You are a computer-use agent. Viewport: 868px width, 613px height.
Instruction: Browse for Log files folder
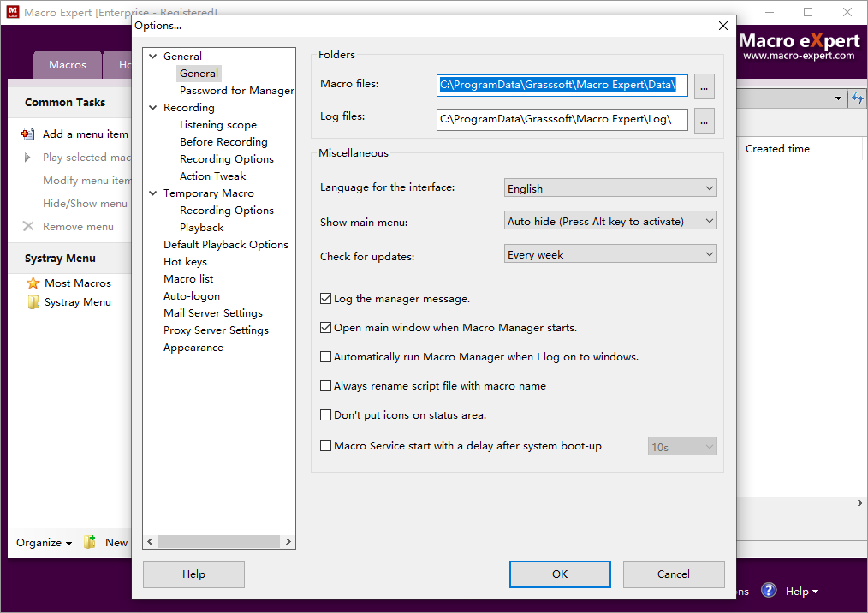click(705, 120)
